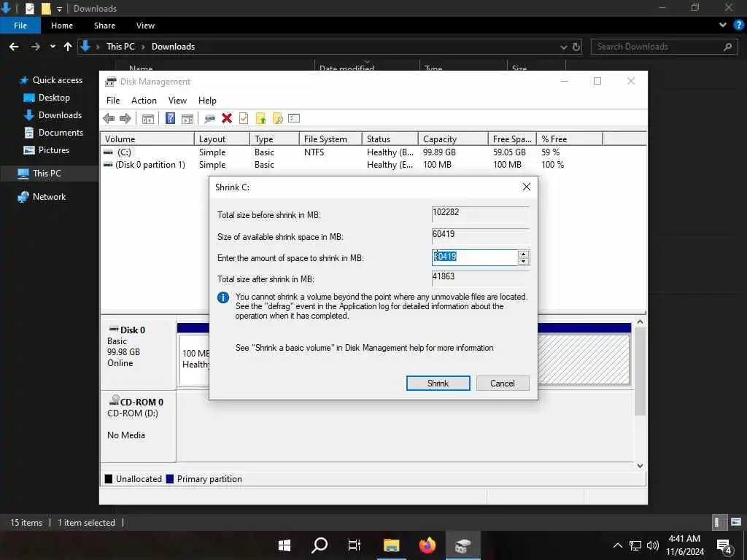The image size is (747, 560).
Task: Click the Disk Management title bar icon
Action: click(111, 82)
